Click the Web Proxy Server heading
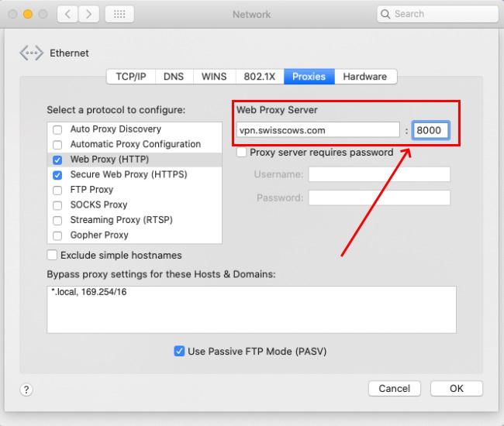This screenshot has height=426, width=504. [277, 110]
